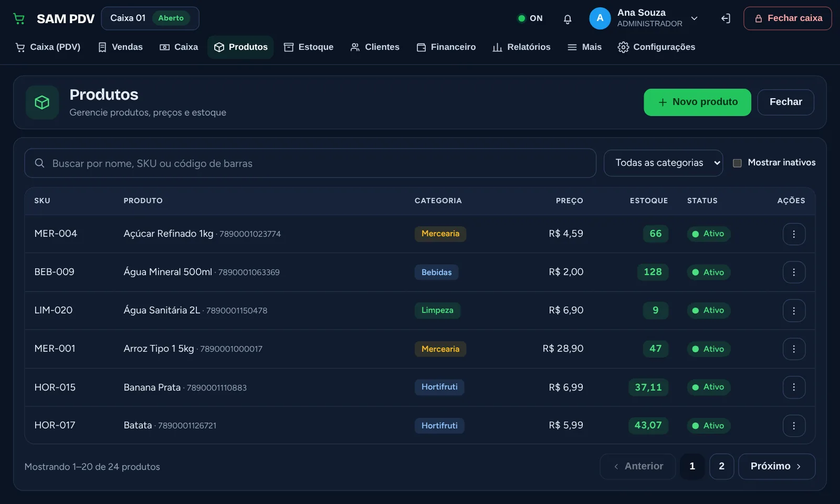Click the Bebidas category tag

pos(436,272)
